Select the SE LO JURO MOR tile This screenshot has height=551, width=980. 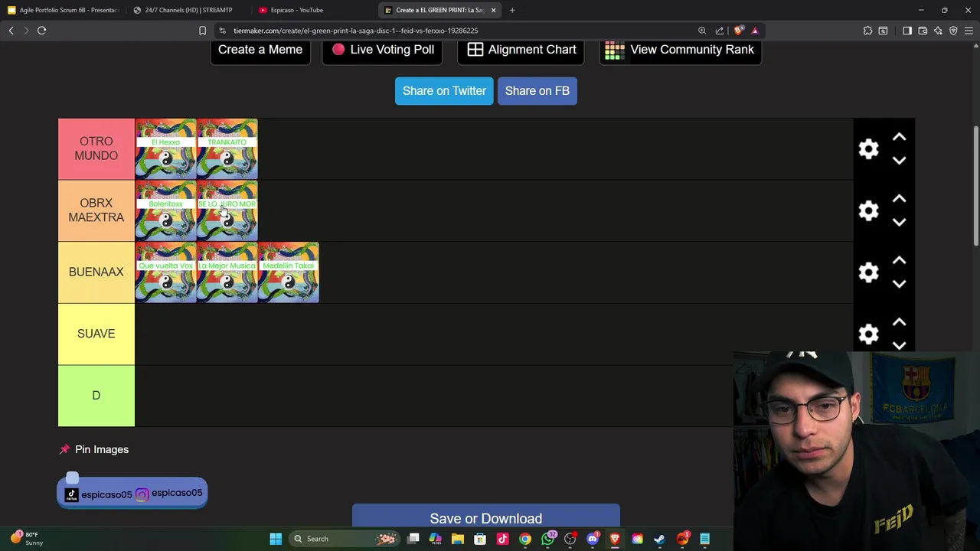coord(227,210)
